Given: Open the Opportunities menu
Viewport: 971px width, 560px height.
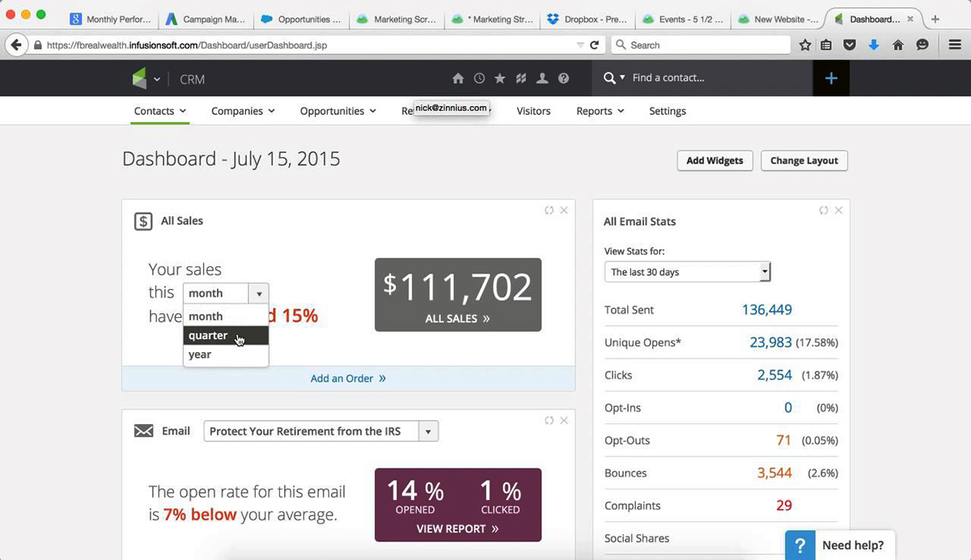Looking at the screenshot, I should [x=337, y=111].
